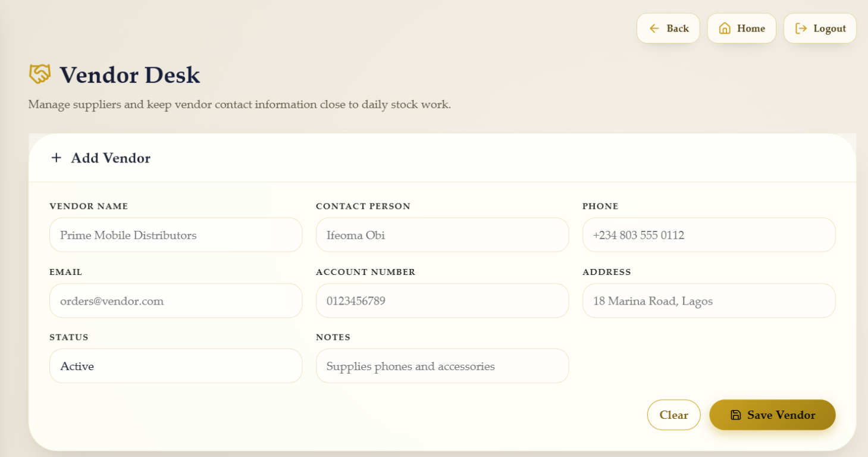Select the Phone input field
Screen dimensions: 868x457
pyautogui.click(x=709, y=235)
